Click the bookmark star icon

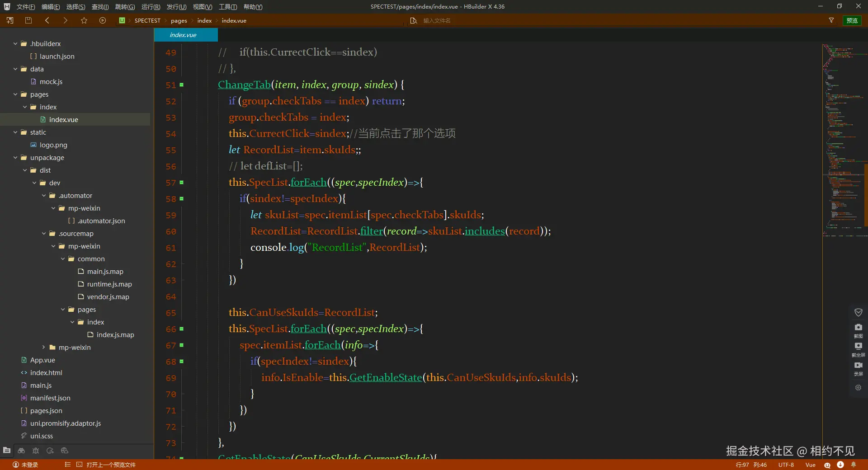(84, 20)
